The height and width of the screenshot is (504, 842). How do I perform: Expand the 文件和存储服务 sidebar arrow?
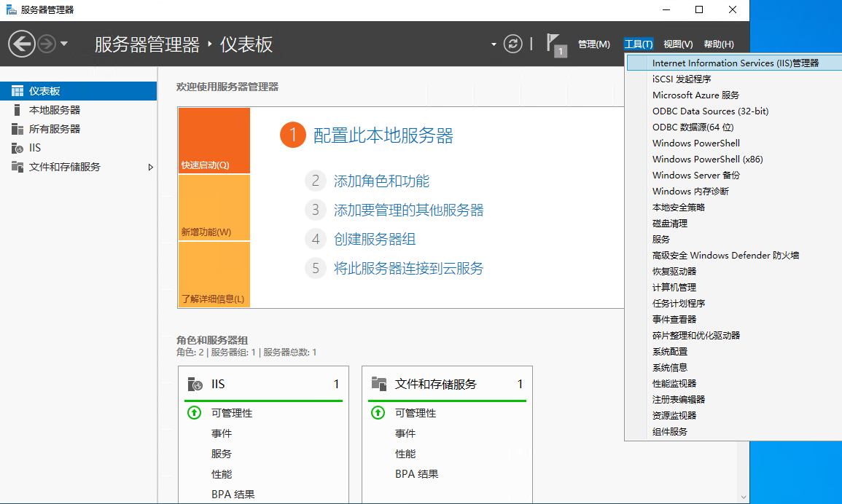coord(151,167)
